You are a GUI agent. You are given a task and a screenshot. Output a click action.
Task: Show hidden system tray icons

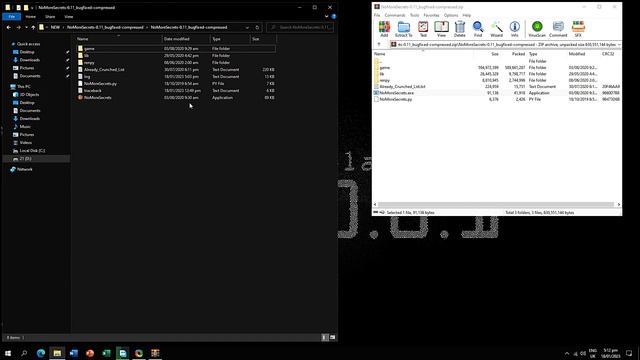point(567,353)
